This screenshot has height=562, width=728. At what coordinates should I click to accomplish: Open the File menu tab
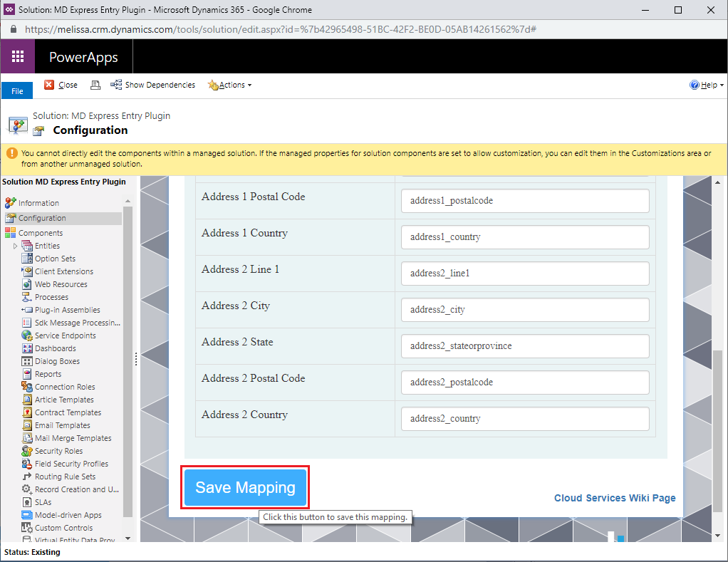(17, 91)
